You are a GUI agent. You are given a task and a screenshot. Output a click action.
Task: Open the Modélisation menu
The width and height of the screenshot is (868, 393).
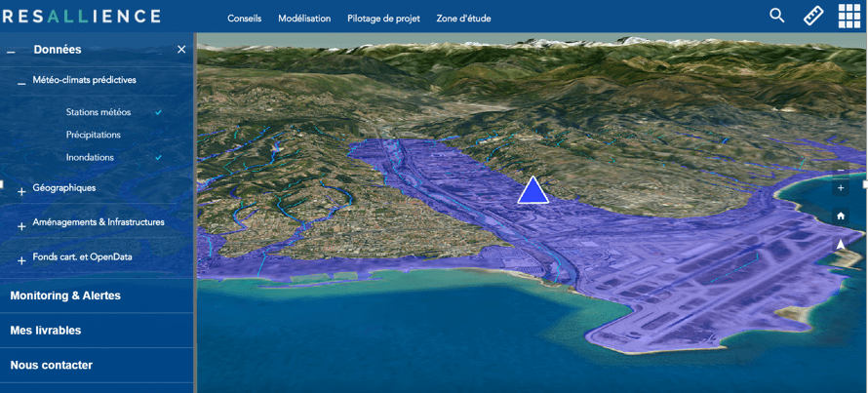[x=304, y=19]
